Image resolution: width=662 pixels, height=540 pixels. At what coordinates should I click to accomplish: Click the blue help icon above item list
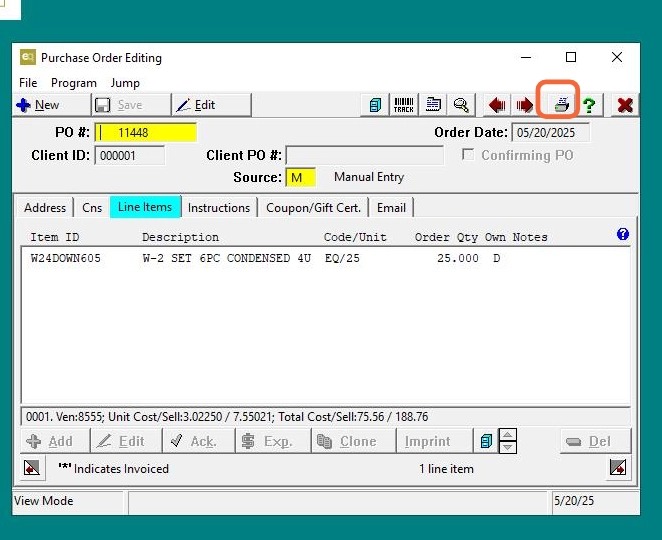pyautogui.click(x=623, y=234)
